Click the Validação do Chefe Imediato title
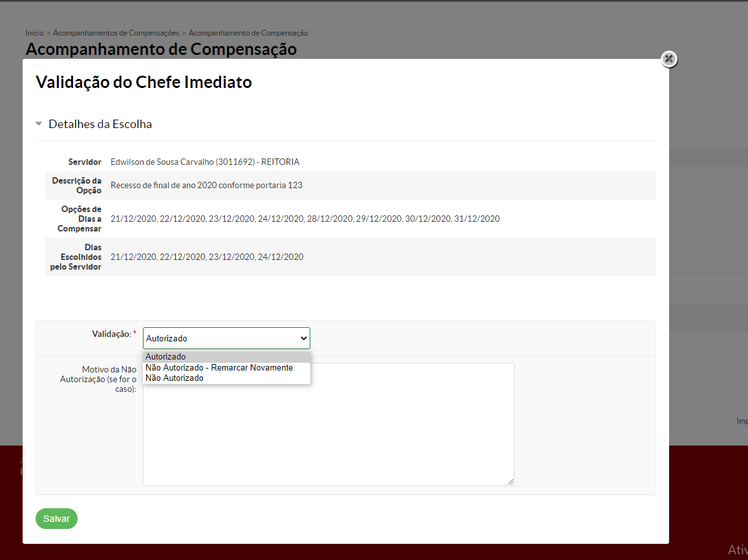This screenshot has width=748, height=560. click(x=144, y=82)
